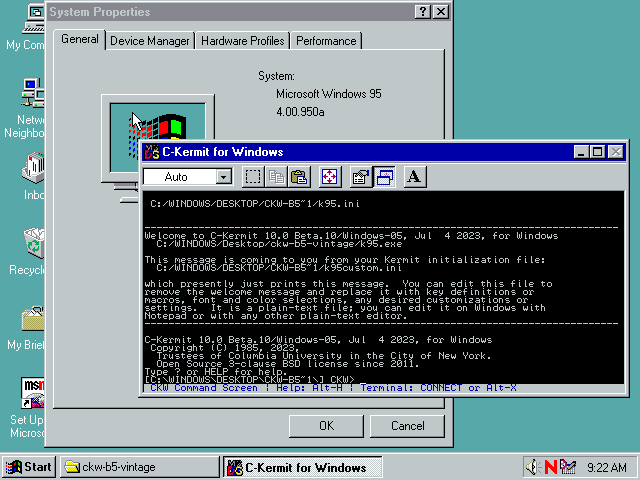Maximize the C-Kermit window
Screen dimensions: 640x480
[598, 152]
